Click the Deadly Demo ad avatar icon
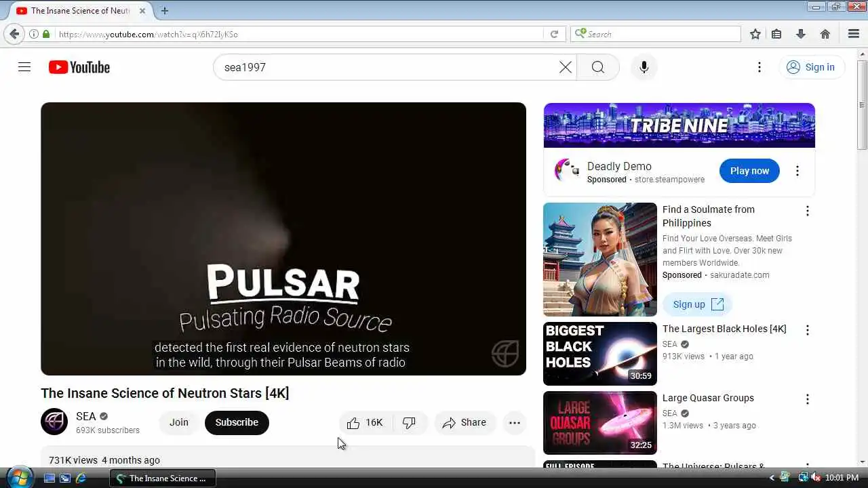The width and height of the screenshot is (868, 488). [x=567, y=171]
